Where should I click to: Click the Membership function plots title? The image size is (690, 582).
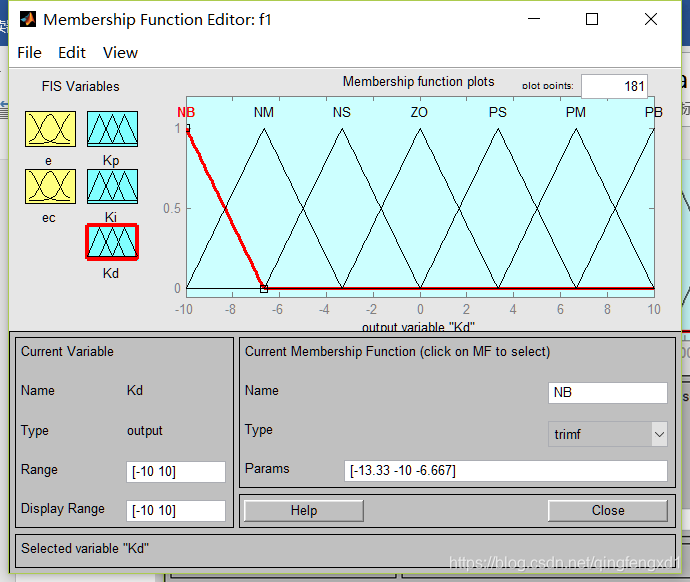pyautogui.click(x=418, y=81)
